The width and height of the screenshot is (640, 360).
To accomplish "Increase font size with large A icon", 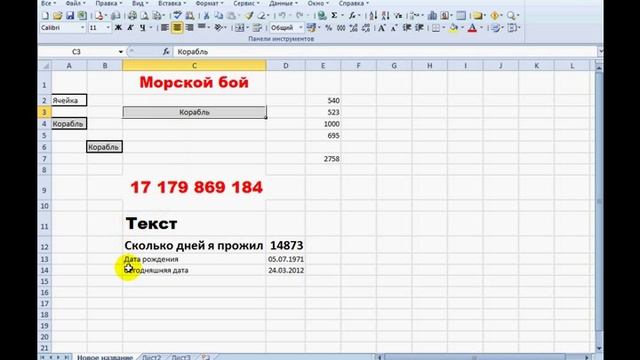I will (382, 28).
